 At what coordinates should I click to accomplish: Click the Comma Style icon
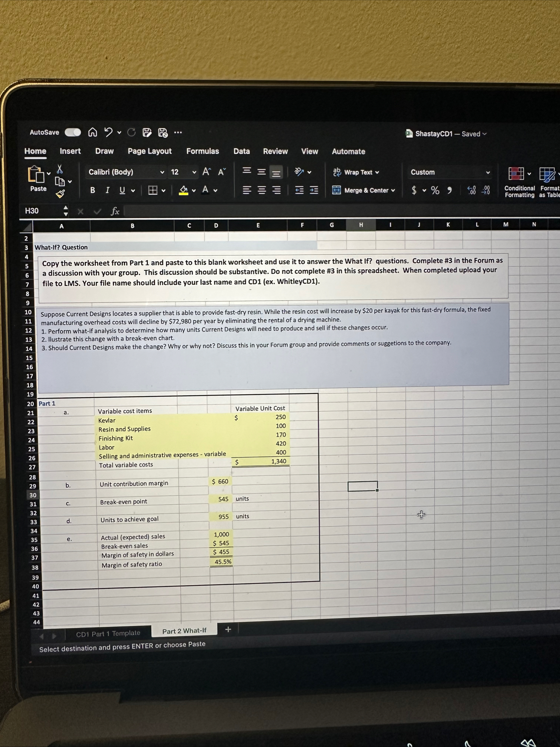point(450,190)
